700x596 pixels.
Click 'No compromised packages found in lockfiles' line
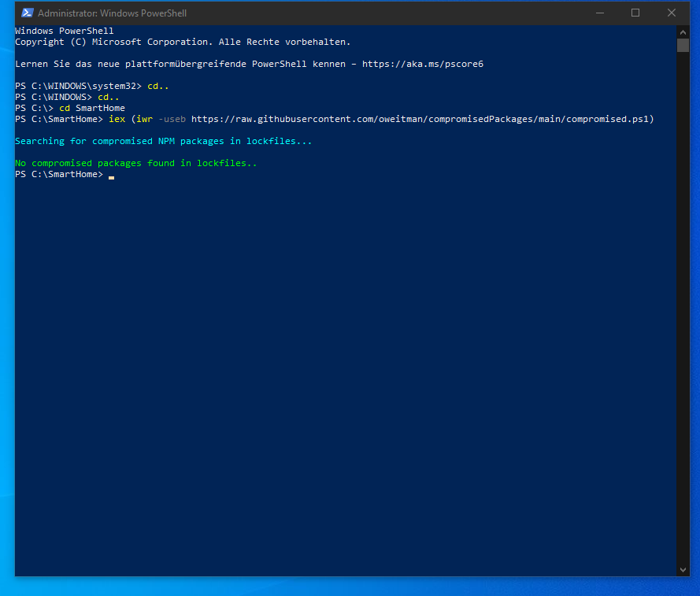[135, 164]
